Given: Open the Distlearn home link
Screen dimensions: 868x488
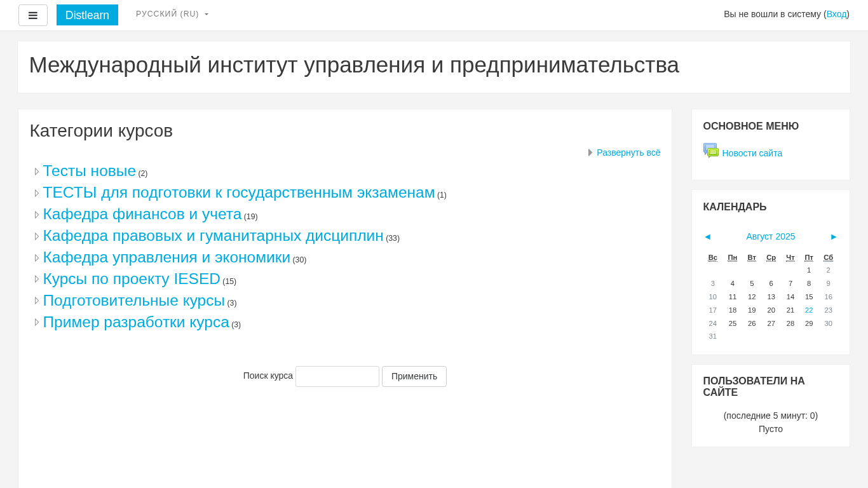Looking at the screenshot, I should 87,15.
